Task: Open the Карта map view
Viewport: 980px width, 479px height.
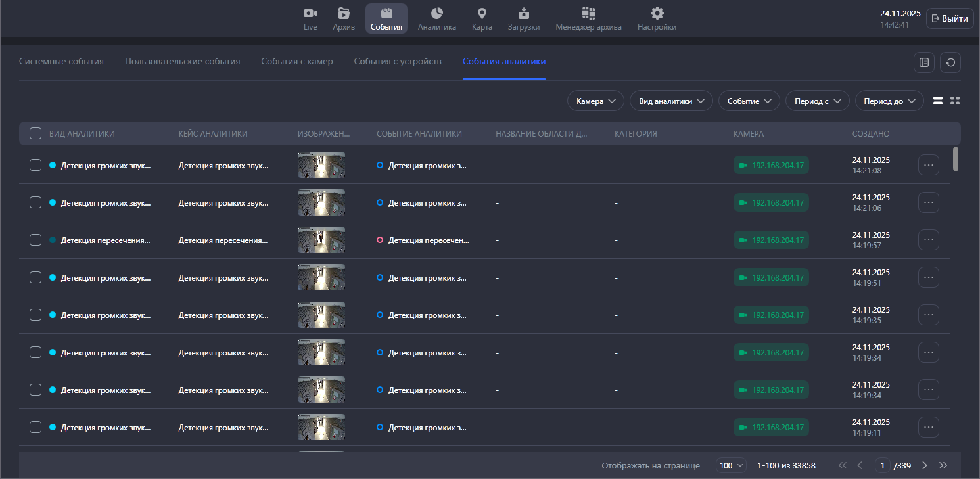Action: click(x=482, y=18)
